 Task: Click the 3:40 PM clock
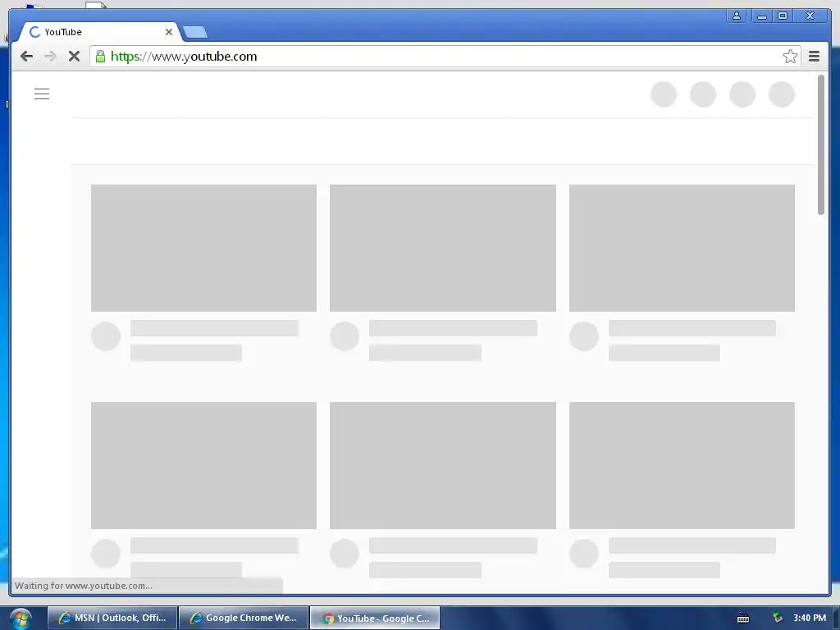[x=810, y=618]
